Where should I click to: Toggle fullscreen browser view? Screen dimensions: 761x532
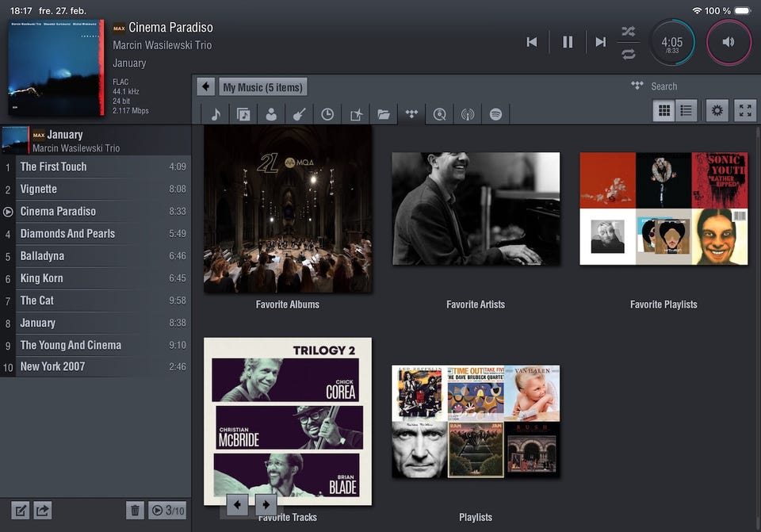[745, 111]
